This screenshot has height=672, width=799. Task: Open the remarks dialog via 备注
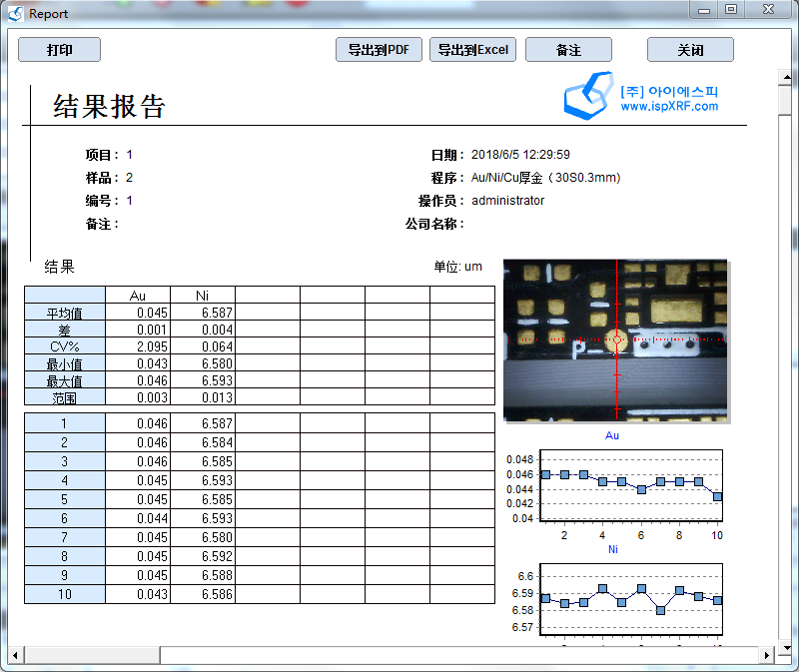tap(568, 49)
